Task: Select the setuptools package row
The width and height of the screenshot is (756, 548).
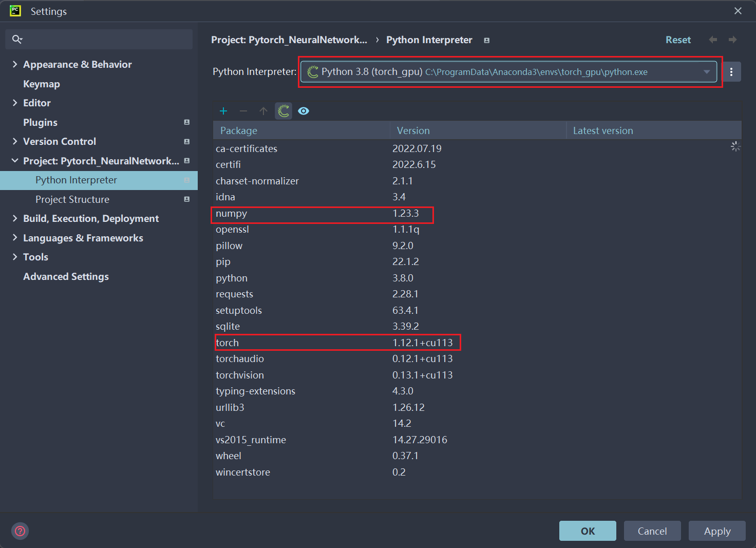Action: click(x=477, y=310)
